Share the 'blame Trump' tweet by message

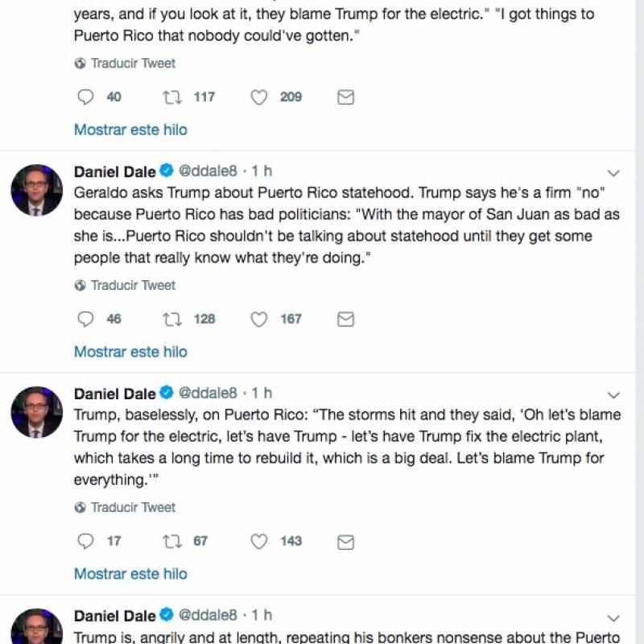pyautogui.click(x=345, y=542)
